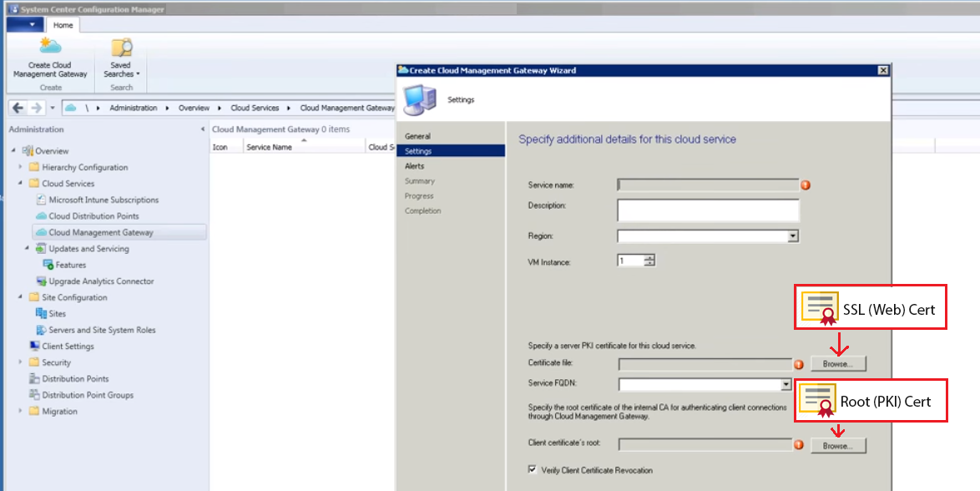Collapse the Site Configuration tree node
The height and width of the screenshot is (491, 980).
coord(21,297)
